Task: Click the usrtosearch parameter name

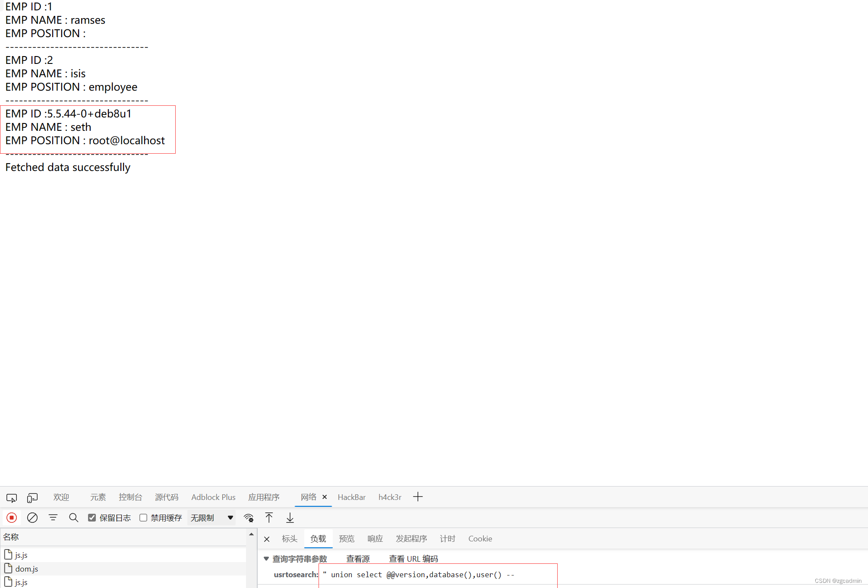Action: [x=296, y=575]
